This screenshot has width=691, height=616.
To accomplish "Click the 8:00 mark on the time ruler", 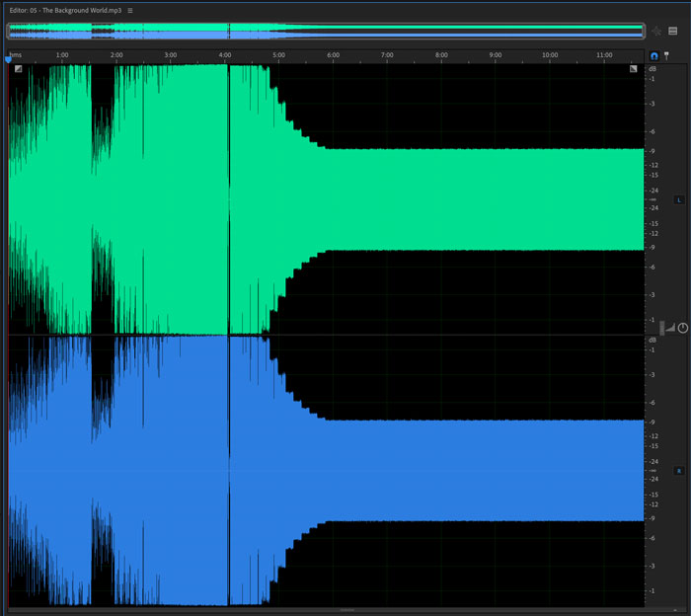I will [x=441, y=55].
